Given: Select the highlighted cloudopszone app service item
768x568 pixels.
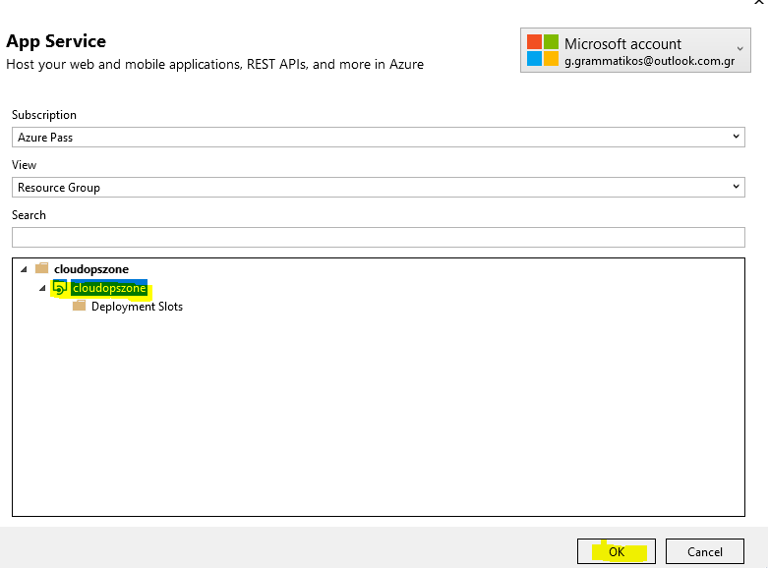Looking at the screenshot, I should (109, 288).
